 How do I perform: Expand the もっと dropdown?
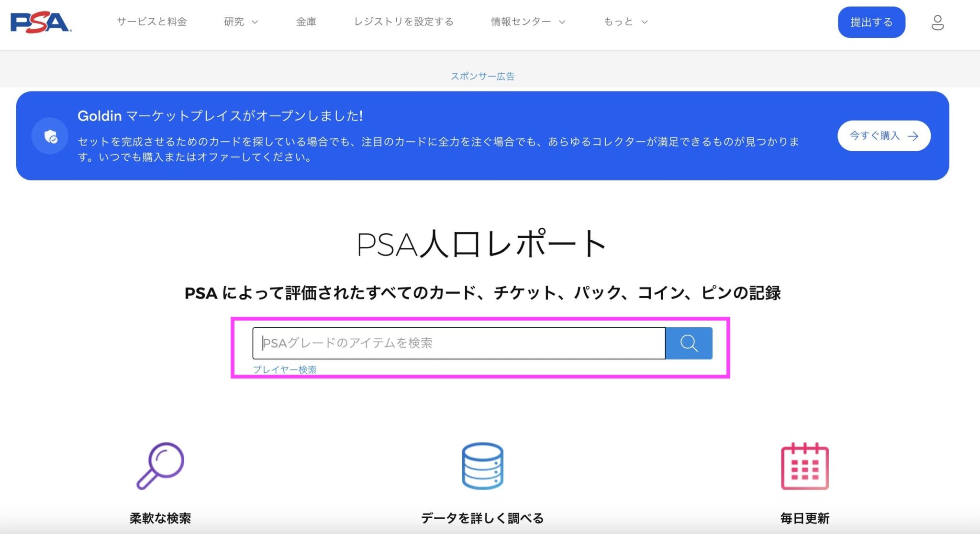pos(622,22)
